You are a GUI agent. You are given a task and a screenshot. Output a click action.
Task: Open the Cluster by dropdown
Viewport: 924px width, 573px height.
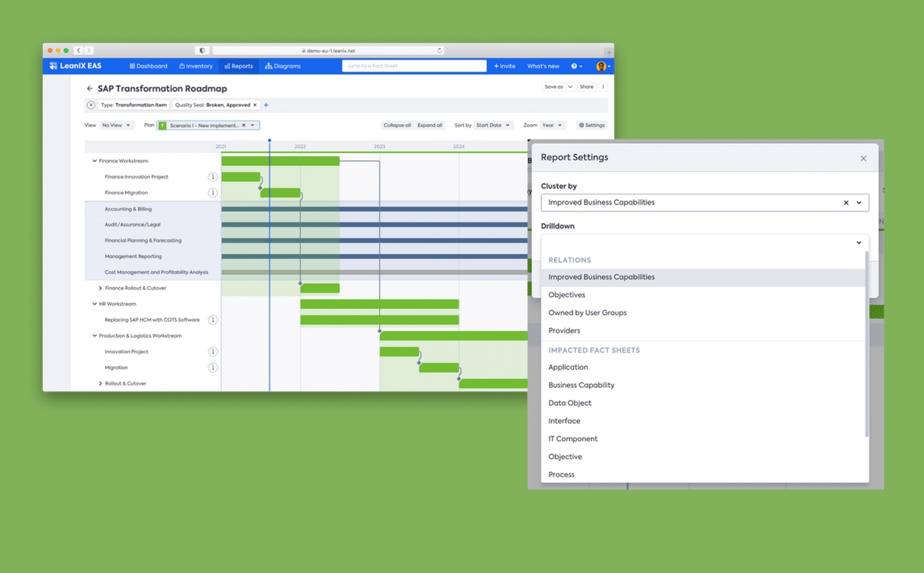click(x=859, y=203)
